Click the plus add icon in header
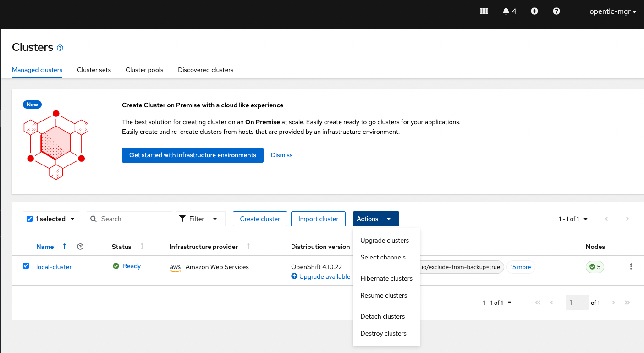Image resolution: width=644 pixels, height=353 pixels. (x=534, y=11)
